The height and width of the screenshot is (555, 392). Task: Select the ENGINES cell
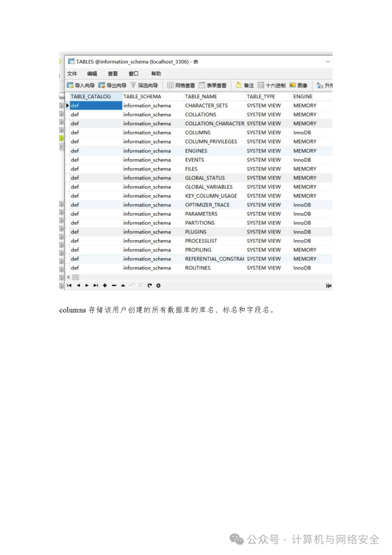(x=215, y=151)
